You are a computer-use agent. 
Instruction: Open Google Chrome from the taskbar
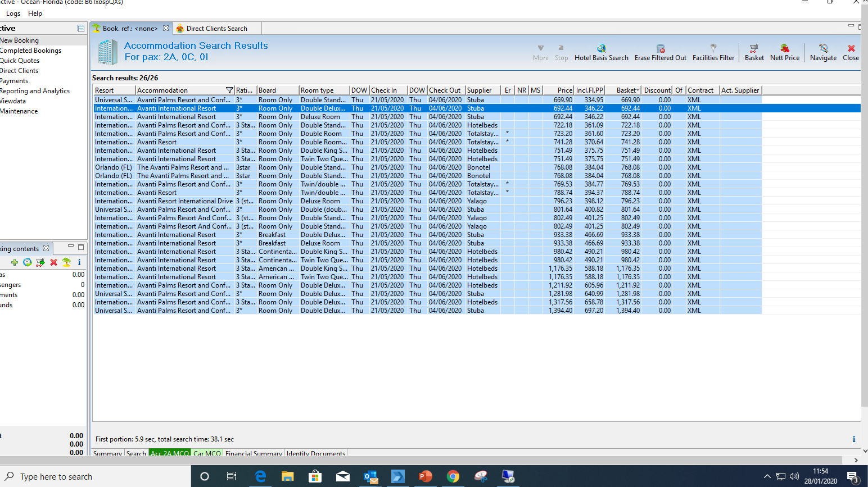[x=453, y=476]
